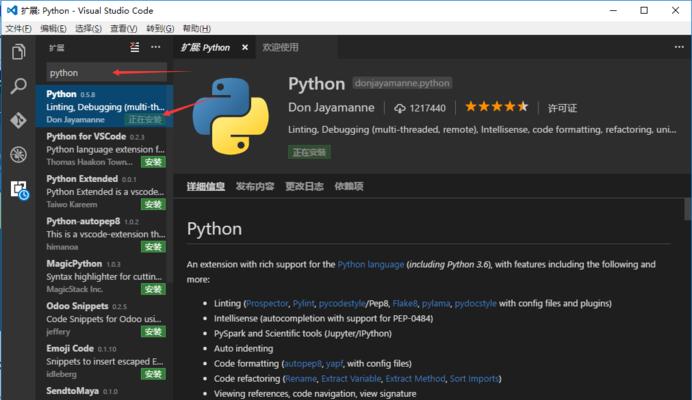Open the Extensions view icon
Image resolution: width=692 pixels, height=400 pixels.
[19, 189]
